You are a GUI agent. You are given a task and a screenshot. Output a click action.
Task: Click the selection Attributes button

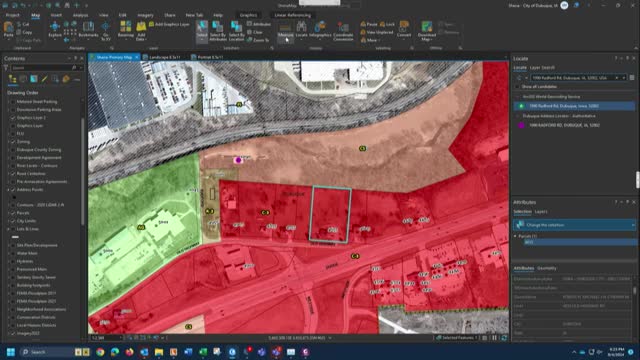(x=259, y=24)
